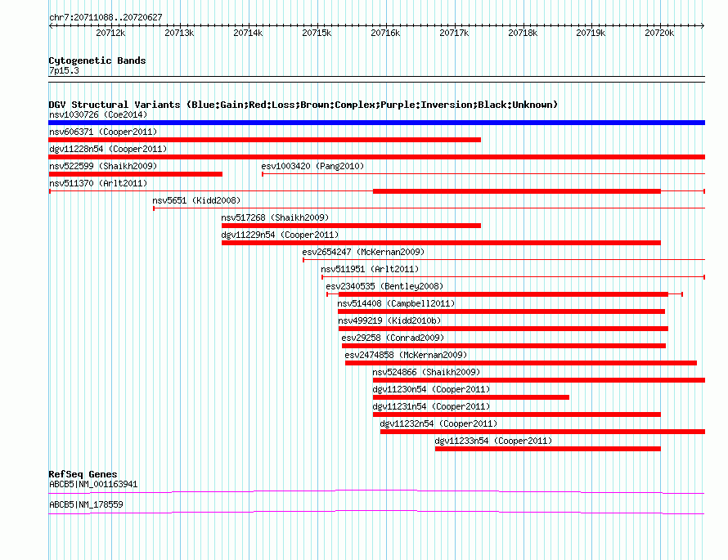This screenshot has width=728, height=560.
Task: Open the nsv606371 (Cooper2011) label
Action: (103, 132)
